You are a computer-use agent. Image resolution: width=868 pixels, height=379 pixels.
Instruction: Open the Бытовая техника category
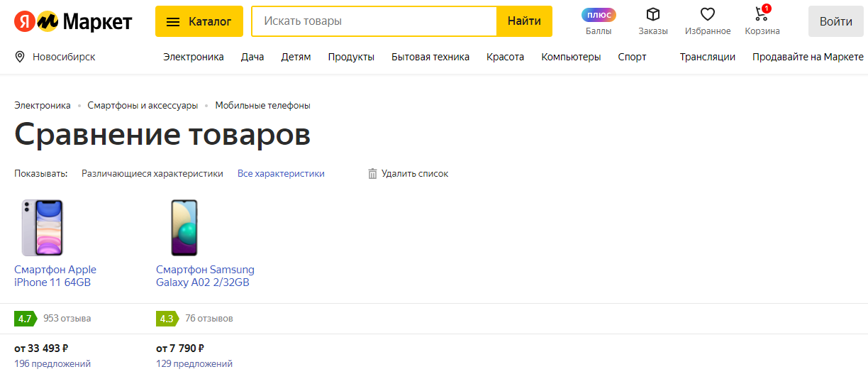[x=430, y=57]
